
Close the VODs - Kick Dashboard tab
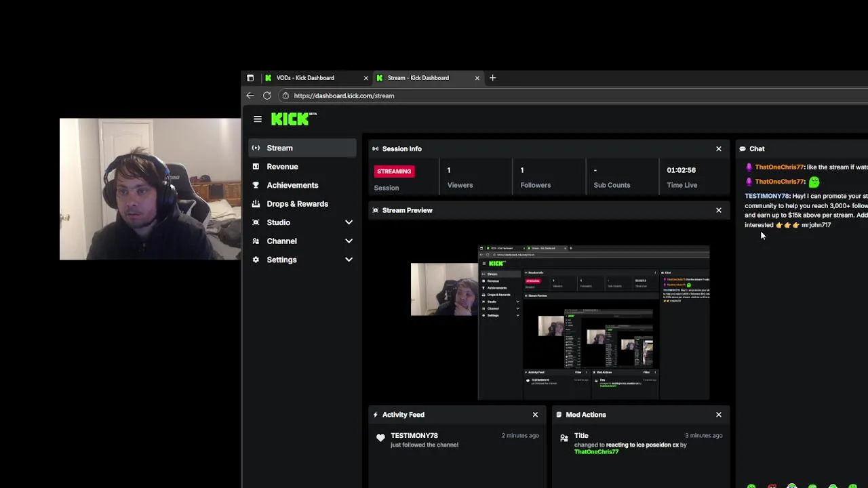click(366, 78)
